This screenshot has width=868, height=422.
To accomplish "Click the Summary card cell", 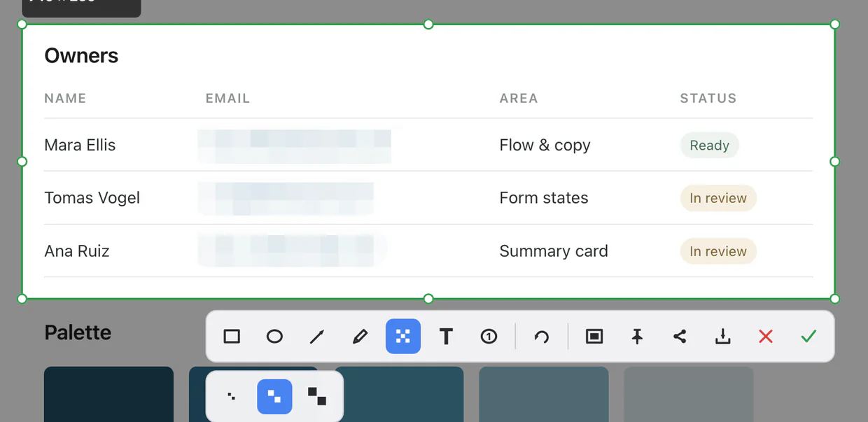I will point(554,251).
